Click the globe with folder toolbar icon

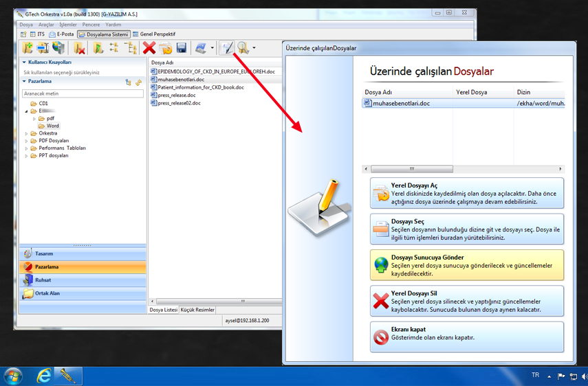[59, 48]
